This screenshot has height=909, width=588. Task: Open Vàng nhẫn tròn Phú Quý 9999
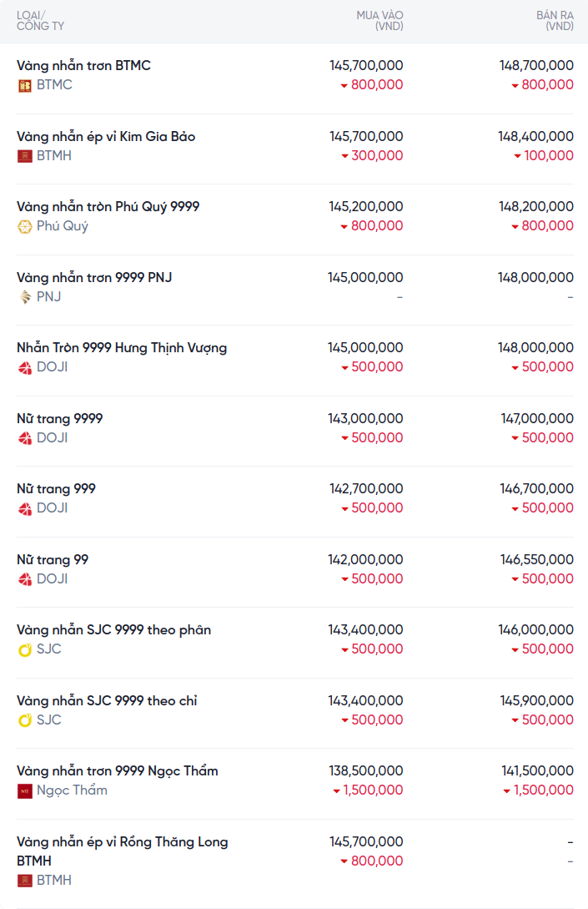(108, 206)
